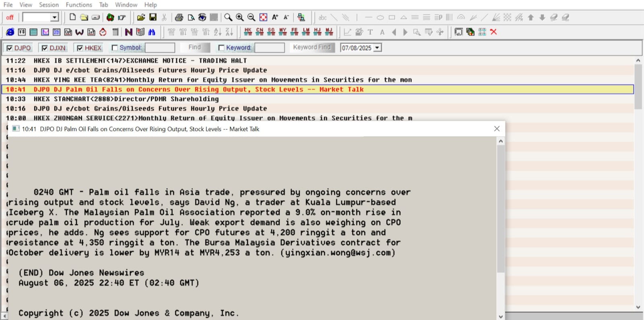Open the HK market toolbar icon
Image resolution: width=644 pixels, height=320 pixels.
point(248,32)
